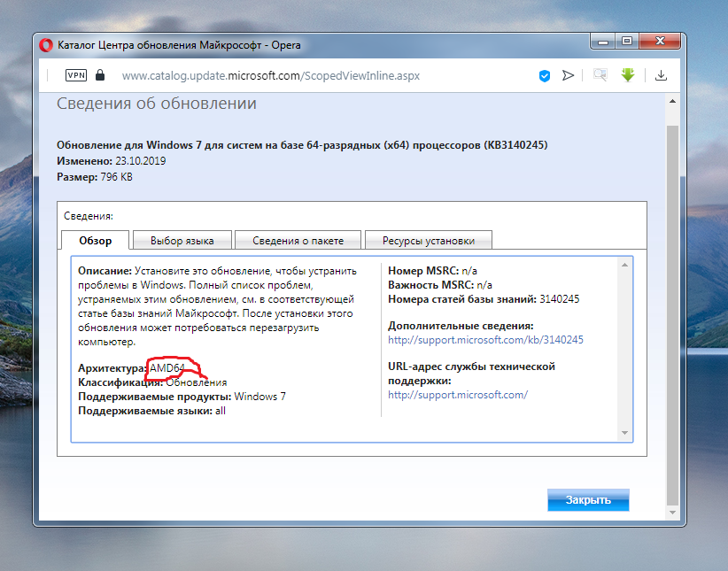Image resolution: width=728 pixels, height=571 pixels.
Task: Click the Сведения об обновлении heading
Action: tap(157, 103)
